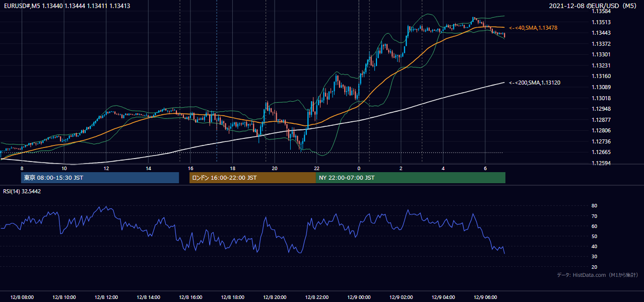644x302 pixels.
Task: Click the 12/9 00:00 bottom time label
Action: pos(359,297)
